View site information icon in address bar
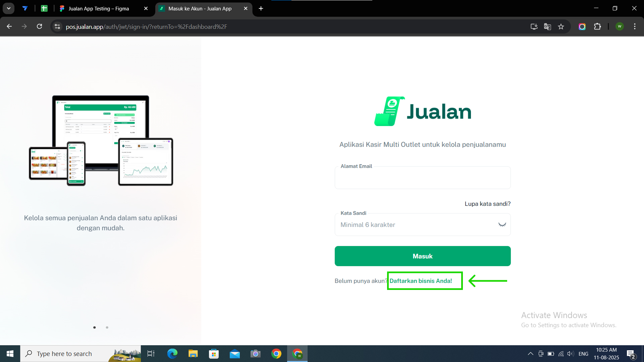The height and width of the screenshot is (362, 644). [57, 26]
